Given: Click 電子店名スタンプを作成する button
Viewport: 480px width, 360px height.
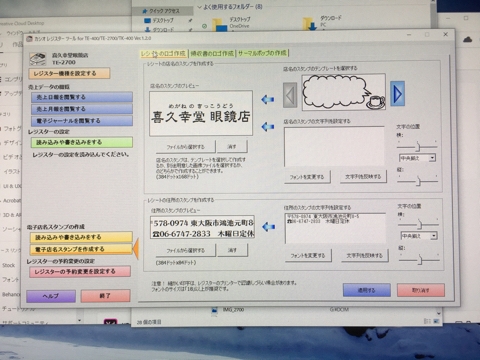Looking at the screenshot, I should (81, 249).
